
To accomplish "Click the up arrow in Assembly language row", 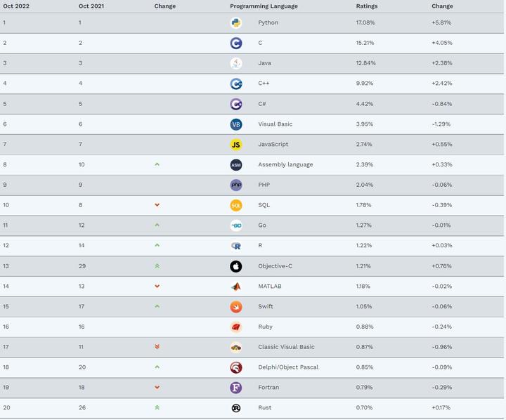I will 157,164.
